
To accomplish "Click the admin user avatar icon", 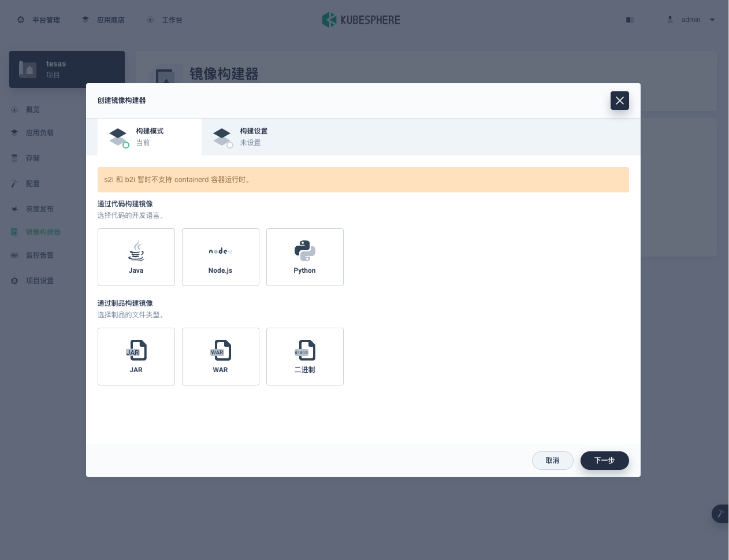I will click(x=670, y=20).
